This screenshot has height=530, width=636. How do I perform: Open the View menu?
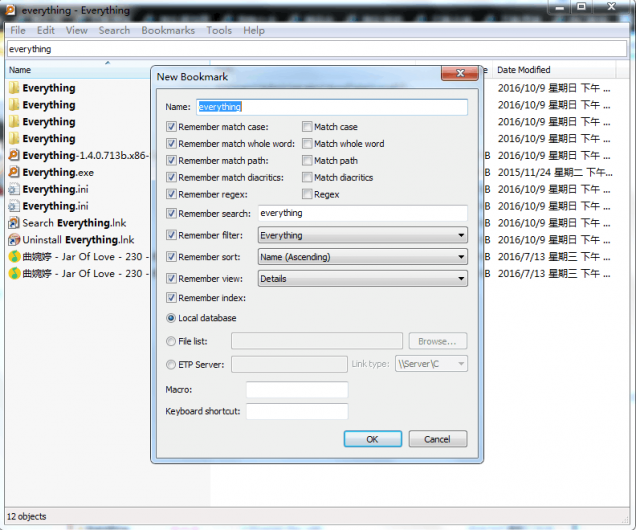tap(77, 30)
